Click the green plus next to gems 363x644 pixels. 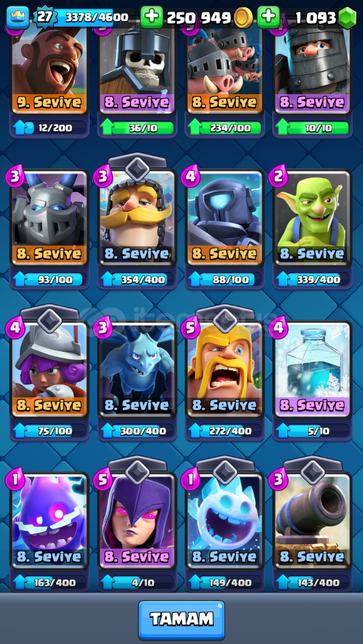pos(269,17)
